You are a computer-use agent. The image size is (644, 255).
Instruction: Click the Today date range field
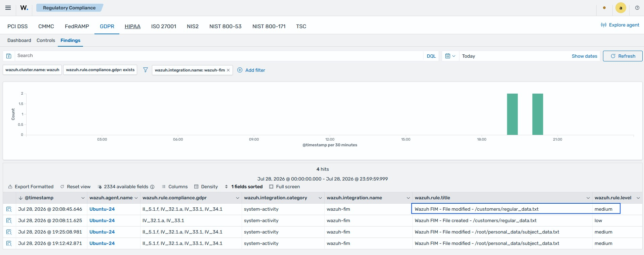click(x=514, y=56)
